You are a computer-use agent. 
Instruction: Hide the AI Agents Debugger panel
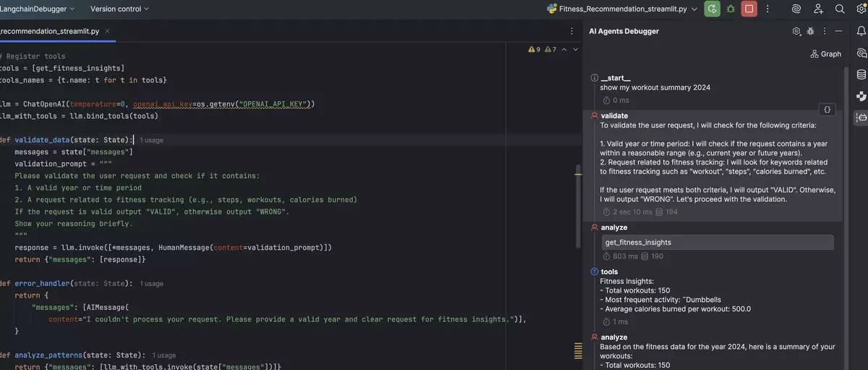click(x=839, y=32)
